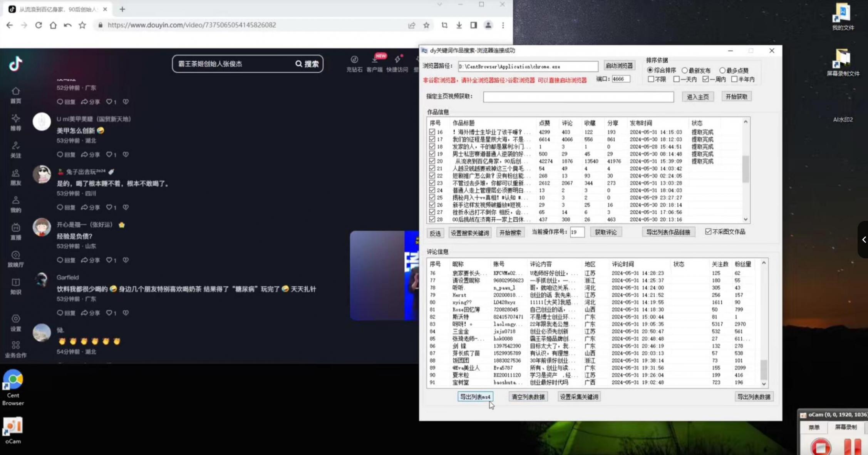Image resolution: width=868 pixels, height=455 pixels.
Task: Open the Chrome tab search dropdown arrow
Action: [x=439, y=5]
